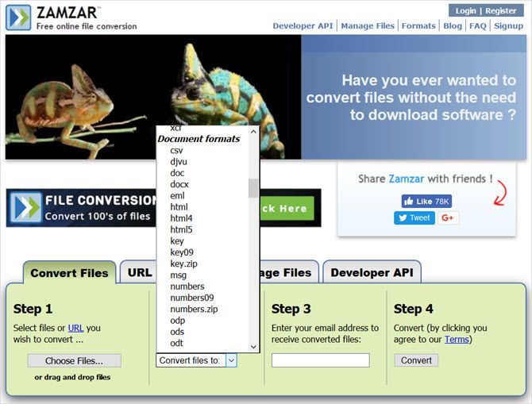Pick 'html5' from the format list

click(x=181, y=230)
